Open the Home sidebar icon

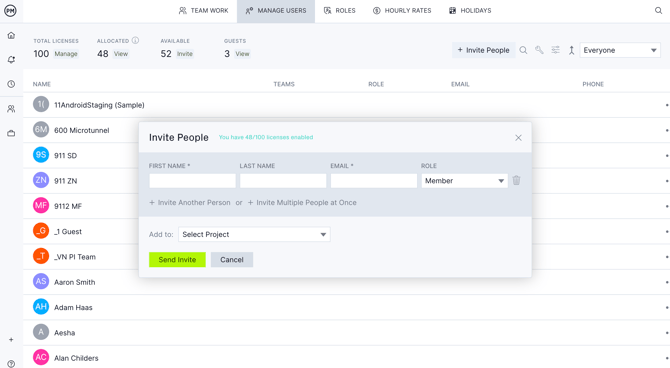click(x=11, y=35)
